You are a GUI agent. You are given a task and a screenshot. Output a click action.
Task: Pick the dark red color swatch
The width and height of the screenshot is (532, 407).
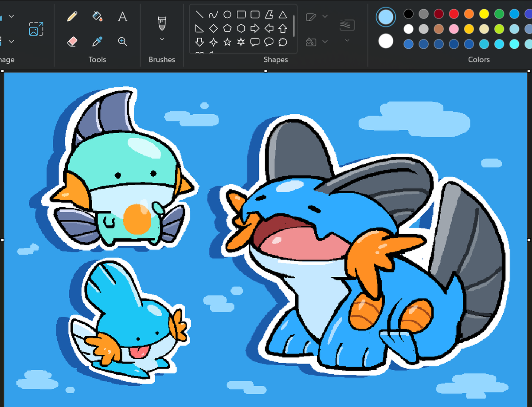pyautogui.click(x=439, y=14)
